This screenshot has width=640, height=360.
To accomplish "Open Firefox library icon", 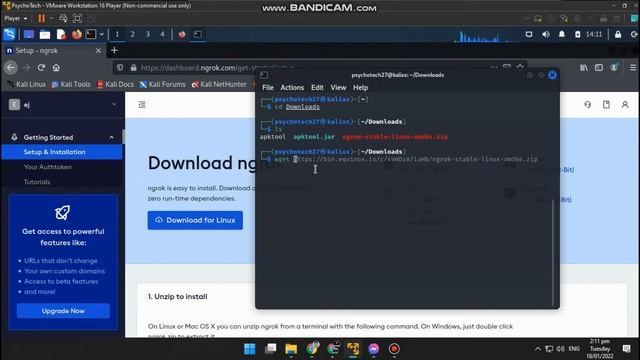I will pos(584,68).
